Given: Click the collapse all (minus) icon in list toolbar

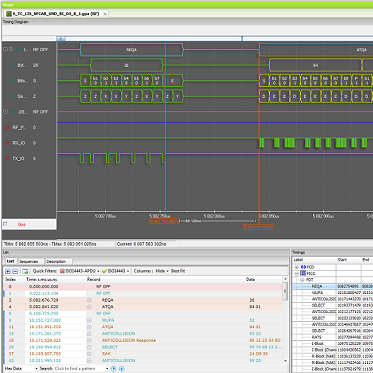Looking at the screenshot, I should click(15, 271).
